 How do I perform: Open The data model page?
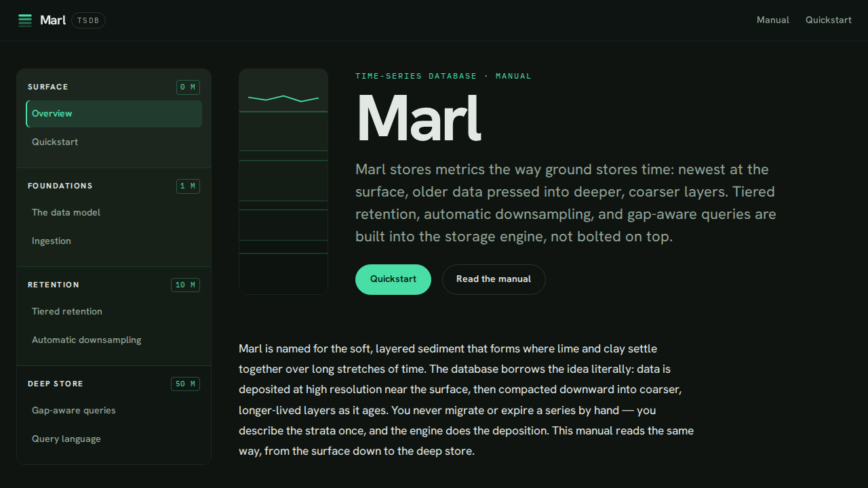click(x=114, y=213)
